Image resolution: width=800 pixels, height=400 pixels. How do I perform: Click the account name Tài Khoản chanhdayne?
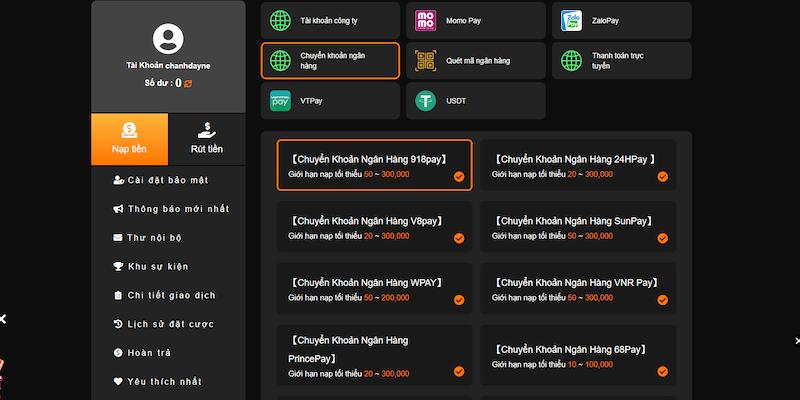(x=168, y=66)
